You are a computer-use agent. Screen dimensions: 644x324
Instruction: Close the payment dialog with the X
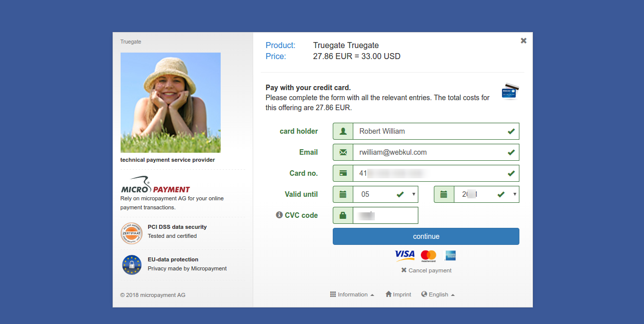[523, 41]
